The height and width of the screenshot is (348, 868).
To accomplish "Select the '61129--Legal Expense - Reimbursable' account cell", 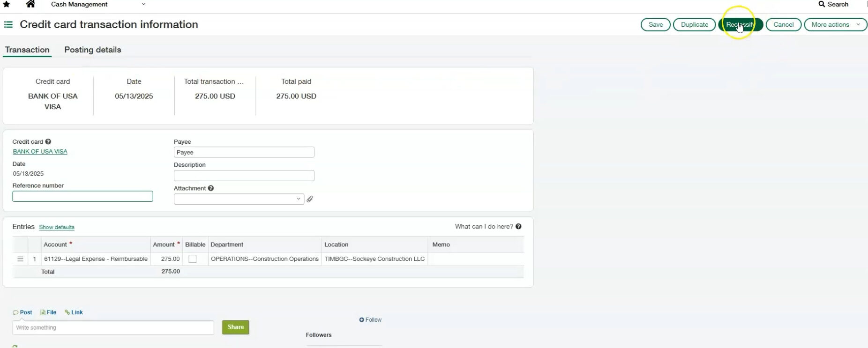I will click(x=96, y=259).
